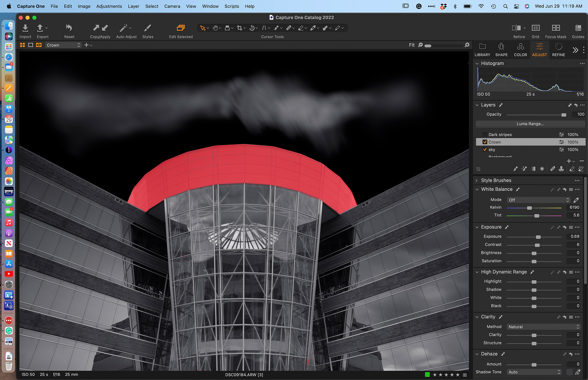Open the Styles brush icon
This screenshot has width=588, height=380.
pos(148,28)
